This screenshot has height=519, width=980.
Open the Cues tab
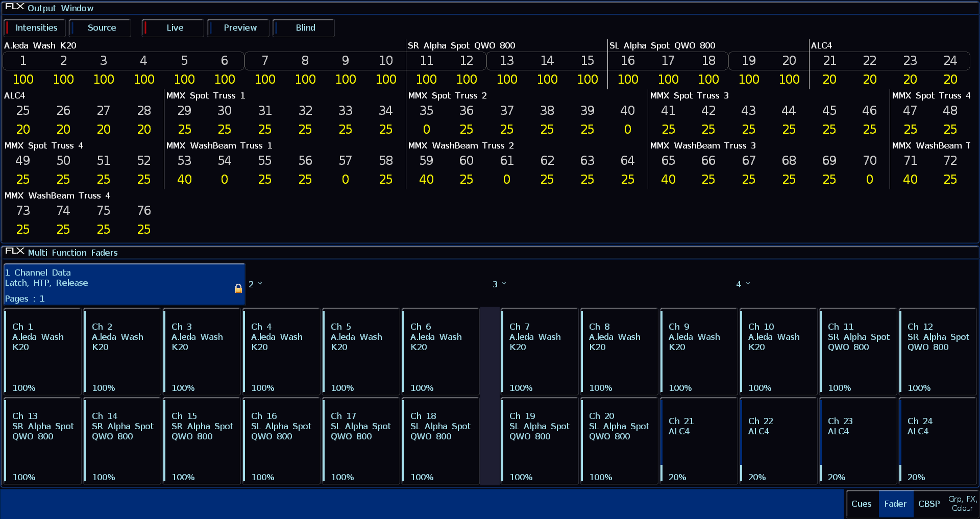862,504
